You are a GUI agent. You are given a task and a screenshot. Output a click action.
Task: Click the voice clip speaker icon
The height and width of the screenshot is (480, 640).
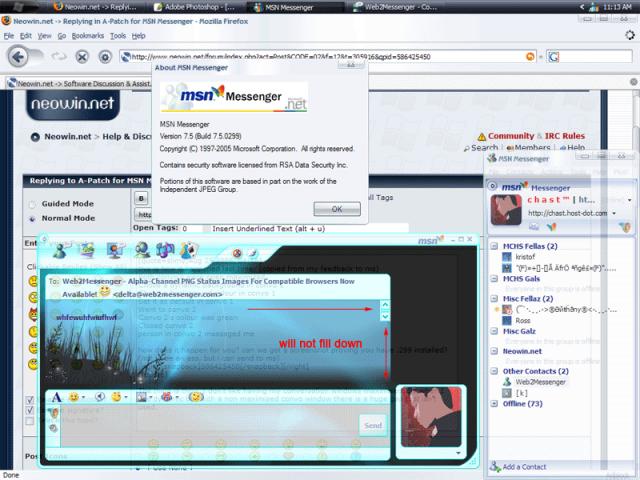[100, 397]
